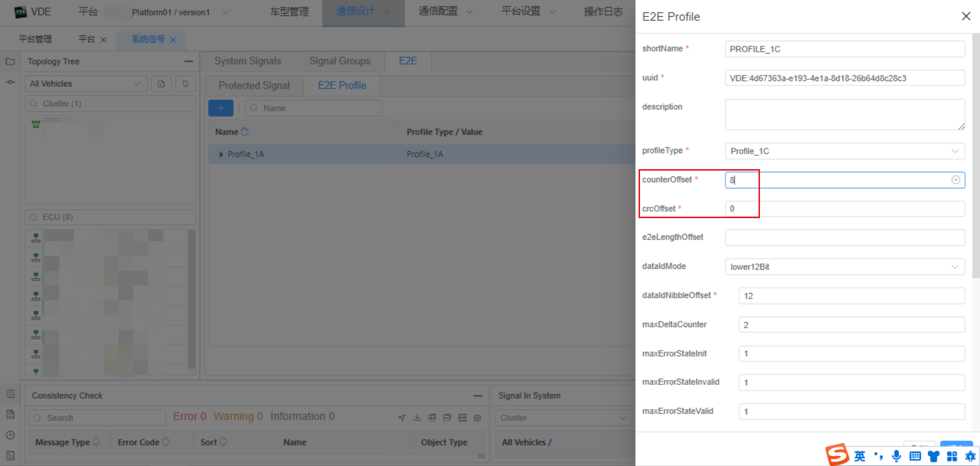Viewport: 980px width, 466px height.
Task: Sort by the Name column in the E2E Profile table
Action: [244, 132]
